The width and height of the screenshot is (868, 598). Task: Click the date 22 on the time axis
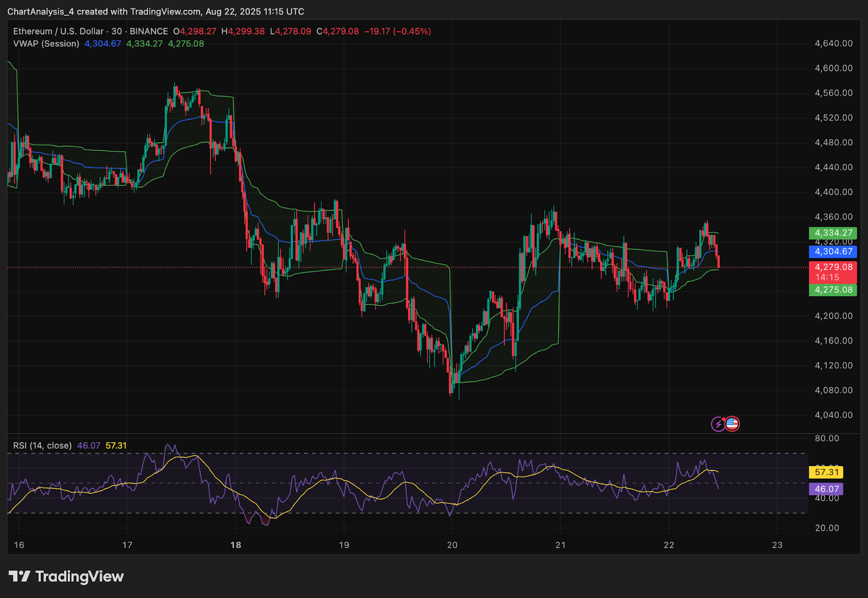pyautogui.click(x=669, y=545)
